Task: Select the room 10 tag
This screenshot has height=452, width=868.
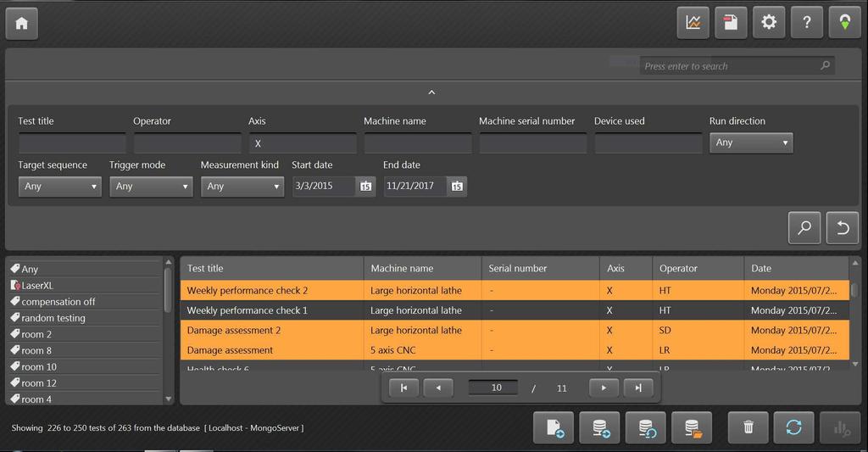Action: [x=86, y=366]
